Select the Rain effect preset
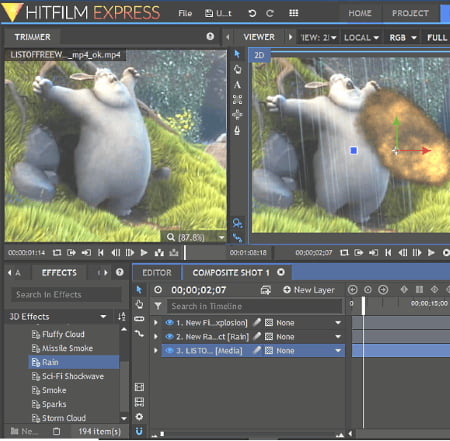Viewport: 450px width, 441px height. (74, 362)
